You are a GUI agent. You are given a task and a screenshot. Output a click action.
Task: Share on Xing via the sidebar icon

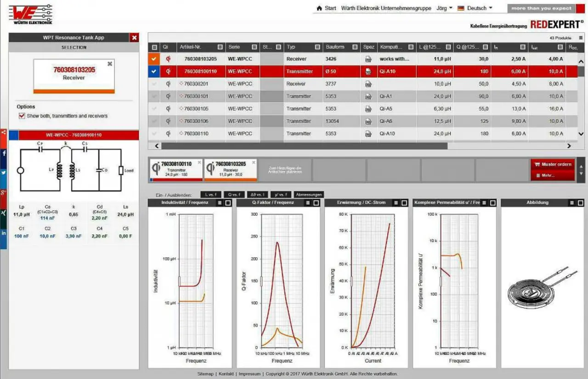click(3, 213)
